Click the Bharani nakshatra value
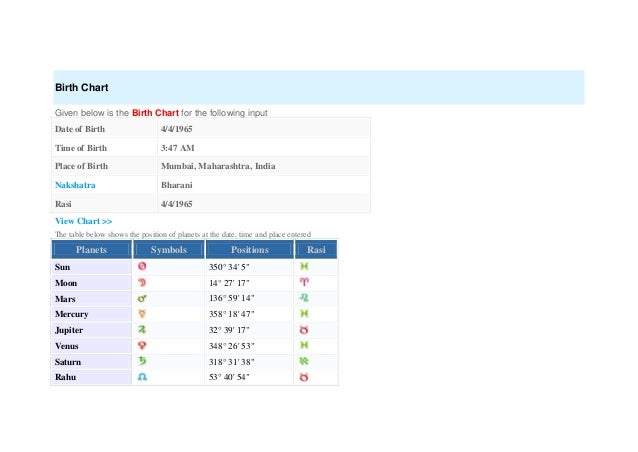 [177, 185]
